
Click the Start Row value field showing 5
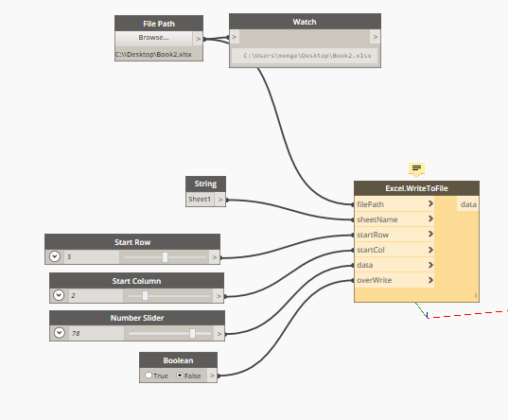click(92, 257)
